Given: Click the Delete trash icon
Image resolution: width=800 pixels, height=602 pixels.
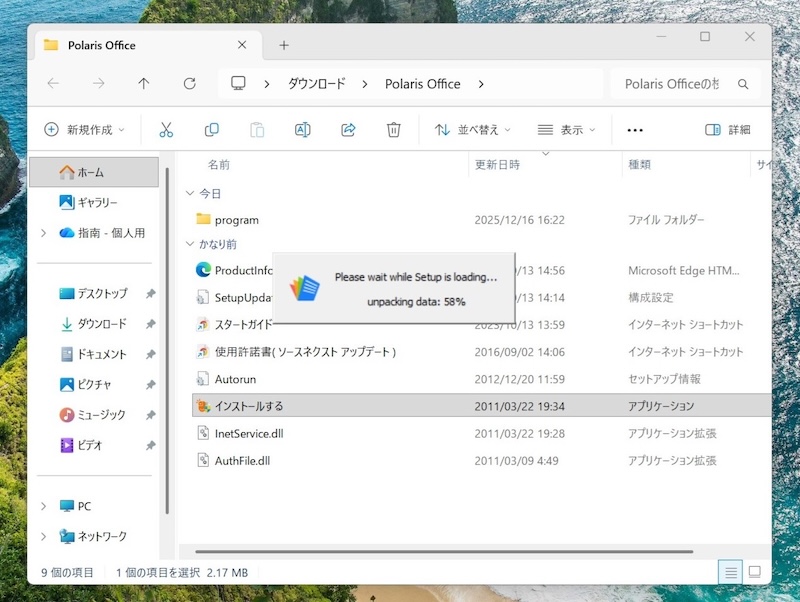Looking at the screenshot, I should coord(394,130).
